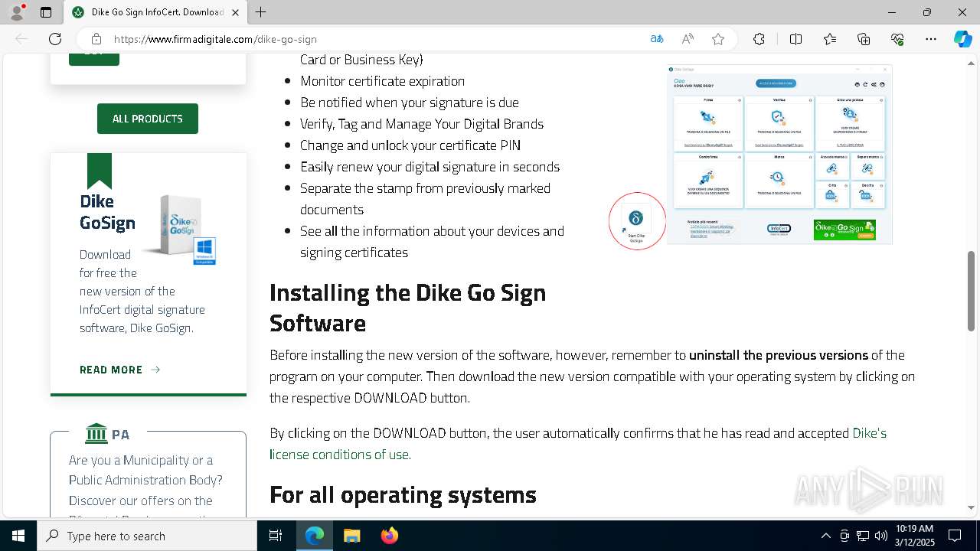This screenshot has height=551, width=980.
Task: Select text 'Verify, Tag and Manage Your Digital Brands'
Action: tap(422, 124)
